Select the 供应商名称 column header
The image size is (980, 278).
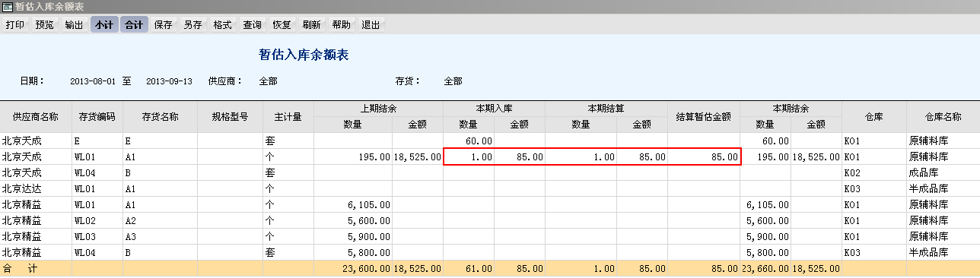36,117
